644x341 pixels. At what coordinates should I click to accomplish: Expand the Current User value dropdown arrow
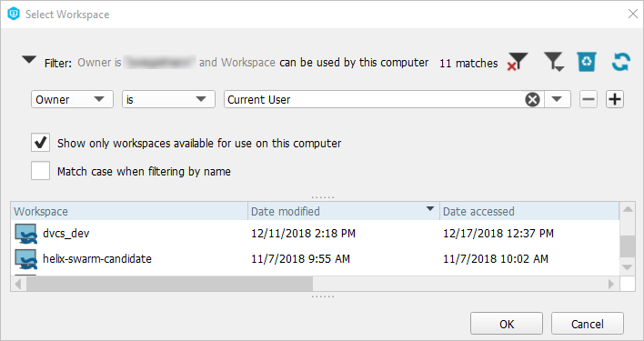557,99
